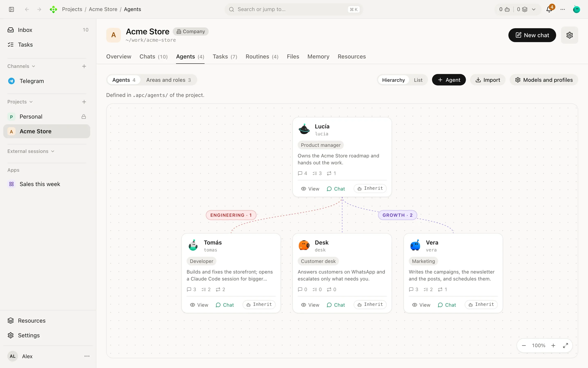588x368 pixels.
Task: Add a new Agent
Action: pos(449,80)
